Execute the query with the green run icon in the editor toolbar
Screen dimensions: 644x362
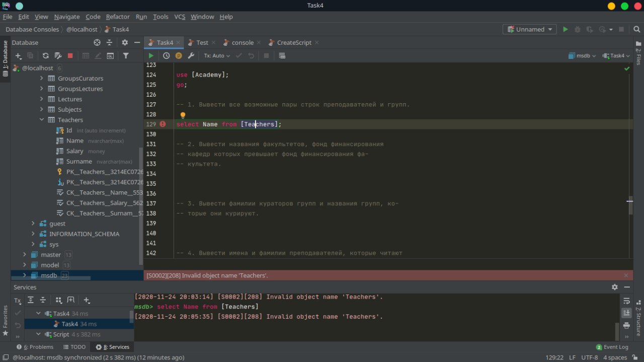point(151,56)
